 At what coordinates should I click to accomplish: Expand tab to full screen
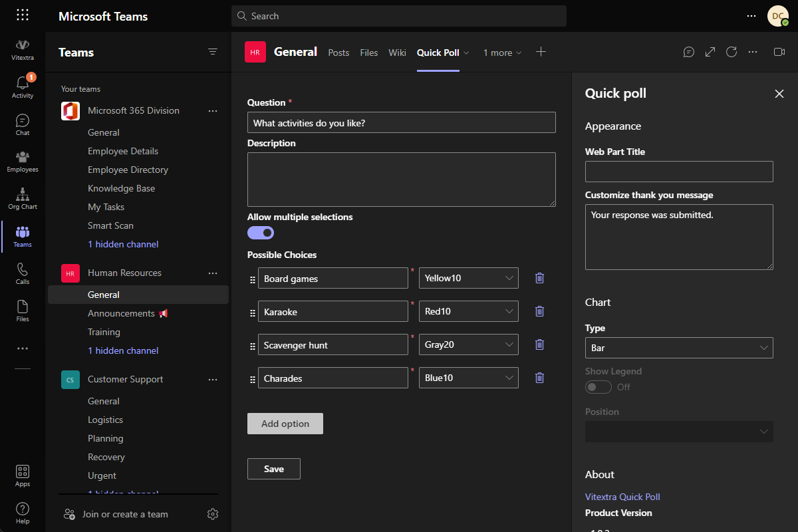[x=710, y=52]
